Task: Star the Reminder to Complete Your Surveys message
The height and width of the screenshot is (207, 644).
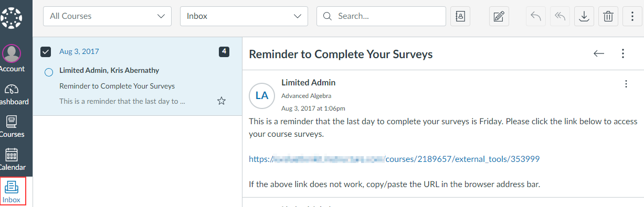Action: click(x=221, y=101)
